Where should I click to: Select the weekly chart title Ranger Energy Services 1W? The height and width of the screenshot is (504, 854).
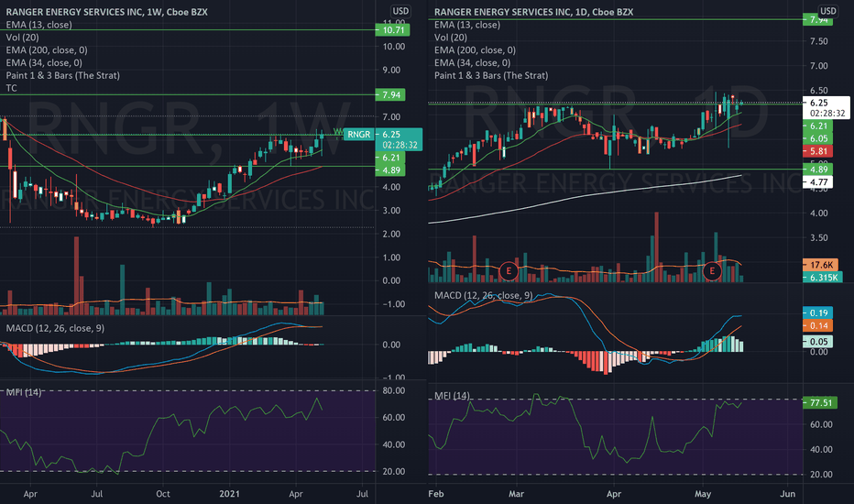[106, 12]
